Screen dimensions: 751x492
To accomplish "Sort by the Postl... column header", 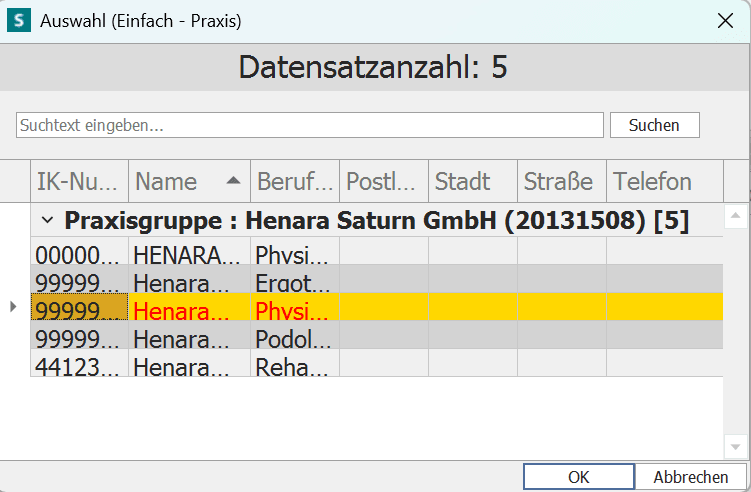I will coord(384,182).
